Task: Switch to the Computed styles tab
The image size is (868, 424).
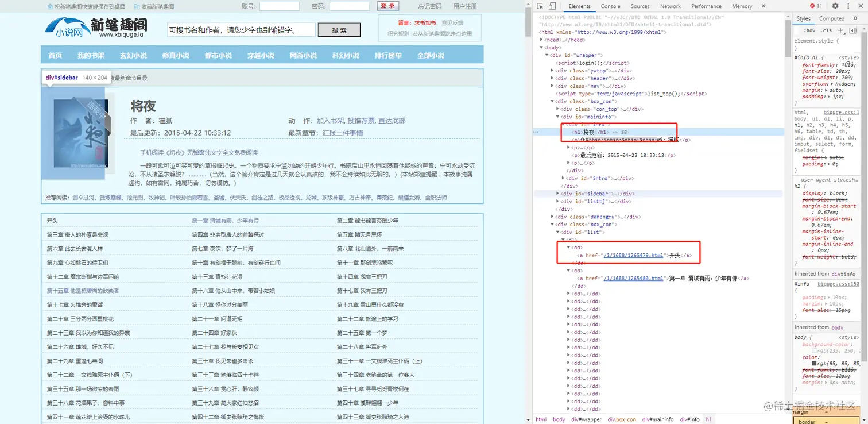Action: (832, 18)
